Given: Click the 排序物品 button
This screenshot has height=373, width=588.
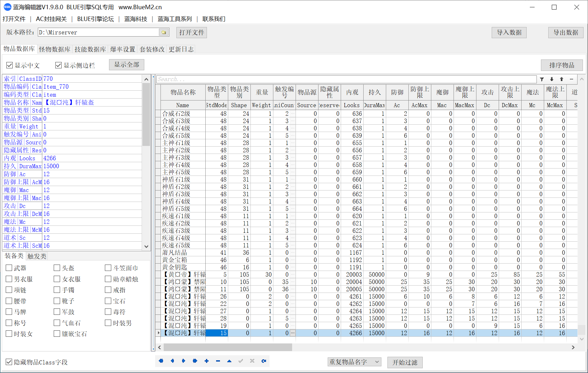Looking at the screenshot, I should [562, 65].
